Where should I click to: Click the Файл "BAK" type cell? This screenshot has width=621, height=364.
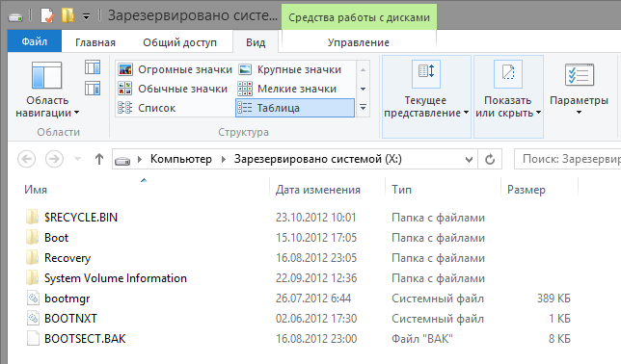[x=422, y=339]
